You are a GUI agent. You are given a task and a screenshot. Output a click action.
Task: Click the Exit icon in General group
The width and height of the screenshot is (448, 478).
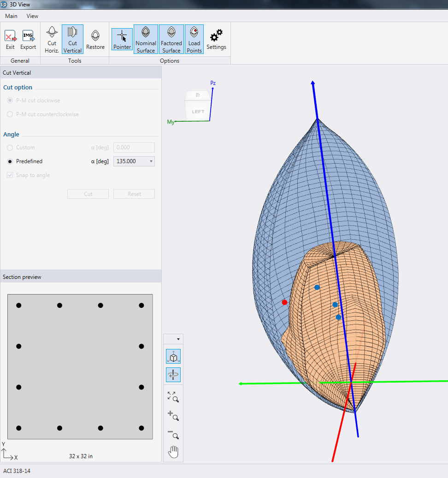click(10, 40)
